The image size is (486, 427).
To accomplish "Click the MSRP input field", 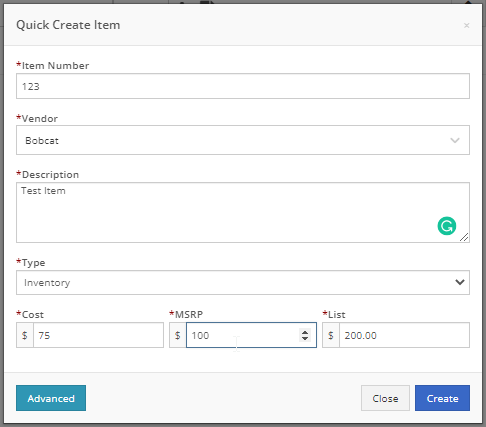I will point(251,335).
